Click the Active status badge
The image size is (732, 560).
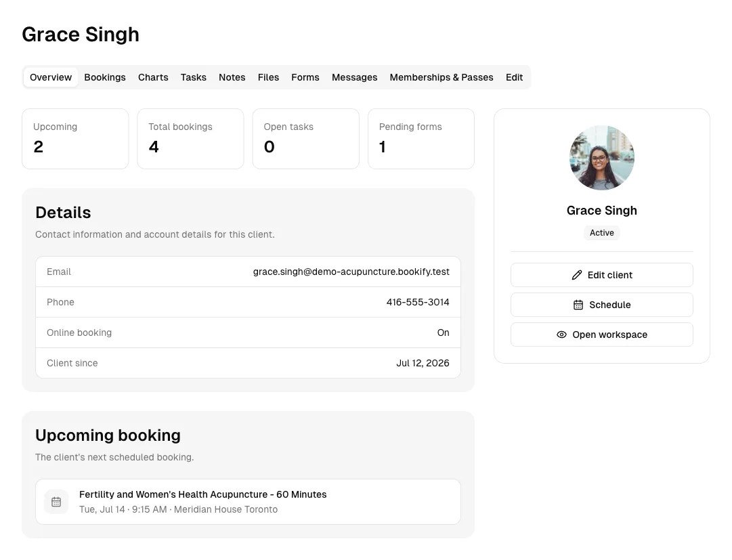coord(602,233)
